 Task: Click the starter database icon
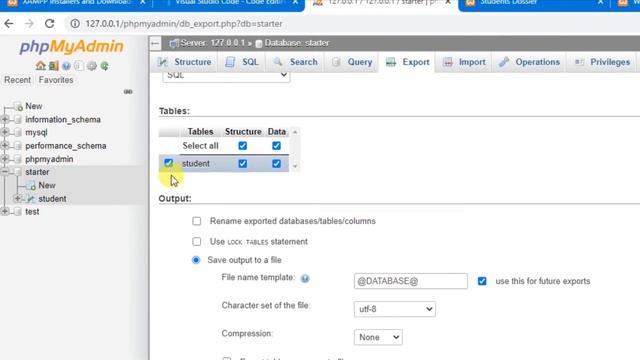pyautogui.click(x=18, y=172)
